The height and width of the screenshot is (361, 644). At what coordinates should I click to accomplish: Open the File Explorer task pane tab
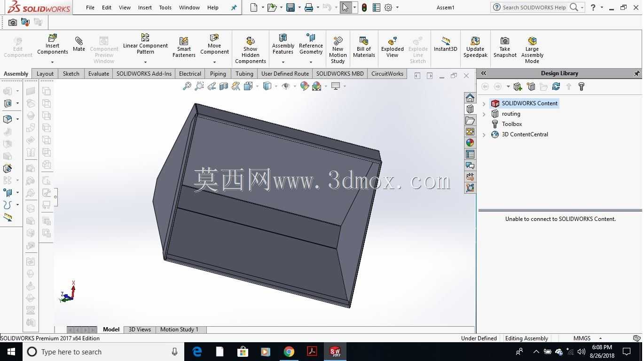tap(470, 120)
